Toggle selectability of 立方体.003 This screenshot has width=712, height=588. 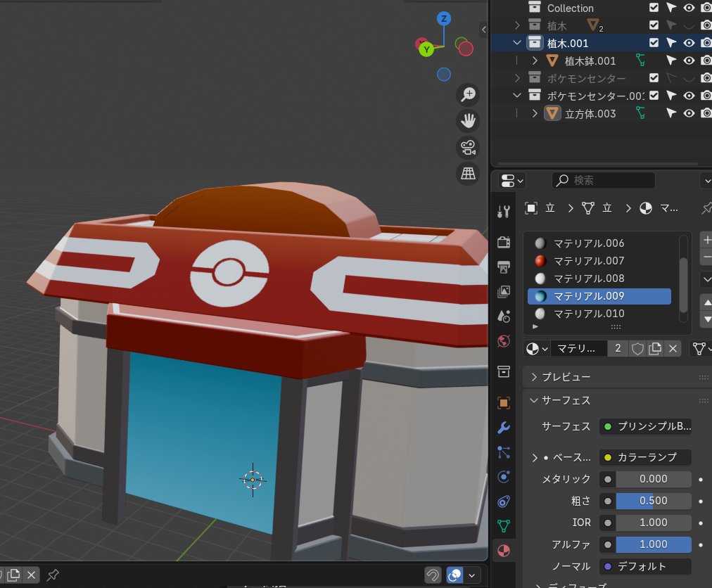point(671,113)
